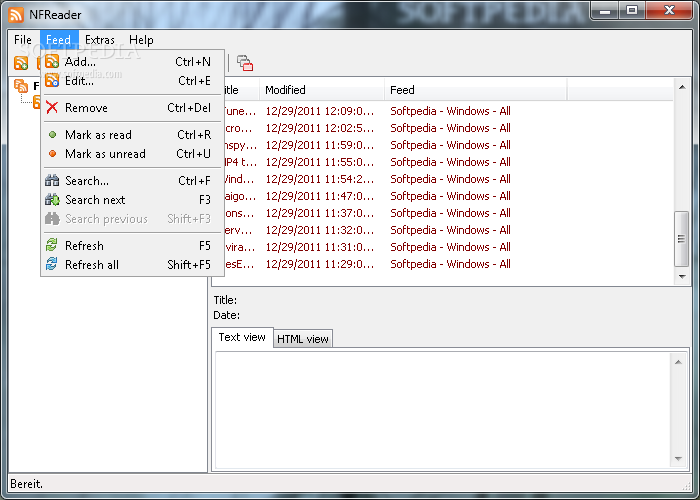This screenshot has height=500, width=700.
Task: Choose Remove from the Feed menu
Action: tap(133, 108)
